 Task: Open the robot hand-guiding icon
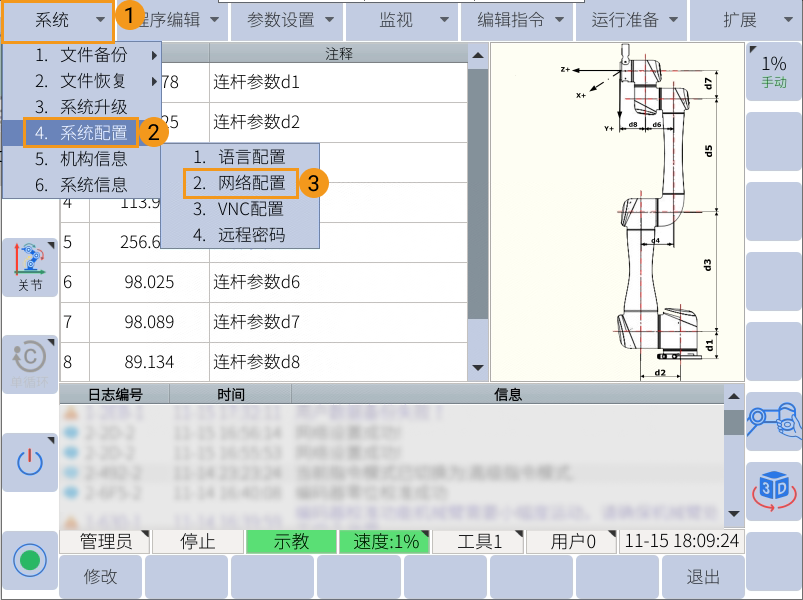point(774,421)
